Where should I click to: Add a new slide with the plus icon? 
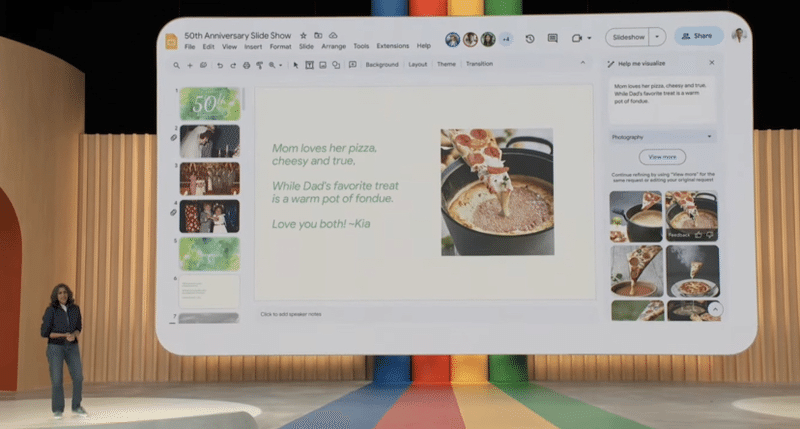pos(190,65)
